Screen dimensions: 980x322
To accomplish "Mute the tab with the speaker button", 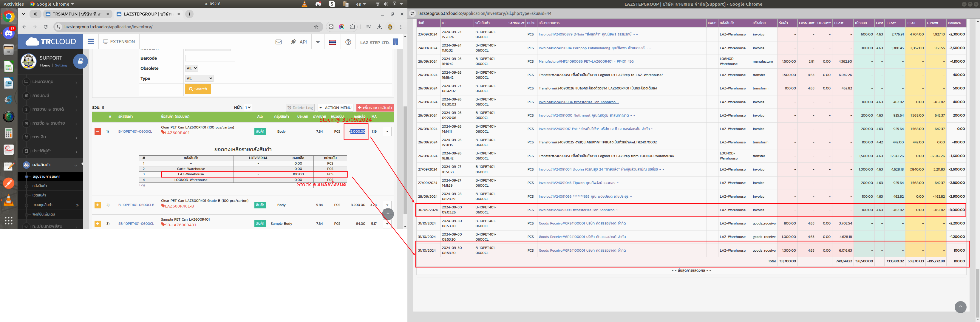I will click(x=35, y=14).
